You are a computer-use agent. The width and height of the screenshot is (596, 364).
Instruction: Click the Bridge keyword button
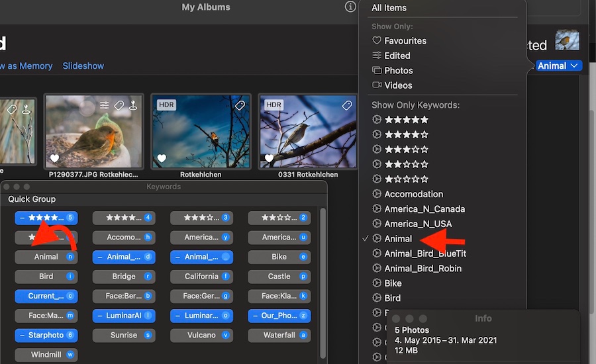tap(124, 276)
